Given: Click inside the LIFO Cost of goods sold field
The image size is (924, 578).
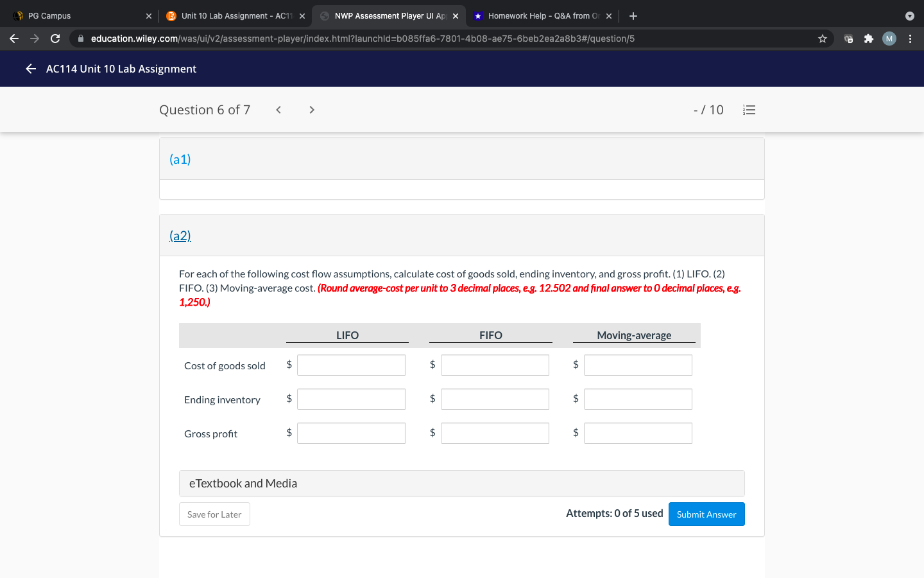Looking at the screenshot, I should 351,365.
